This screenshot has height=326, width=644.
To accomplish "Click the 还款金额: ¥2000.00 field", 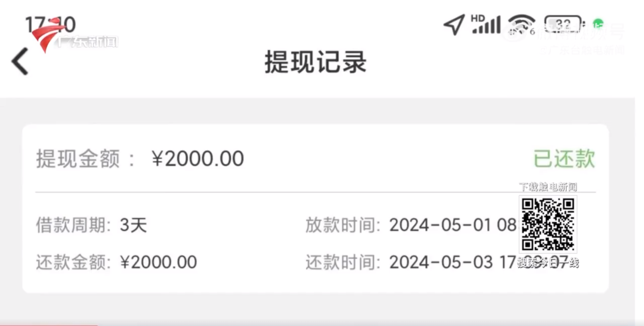I will (116, 262).
